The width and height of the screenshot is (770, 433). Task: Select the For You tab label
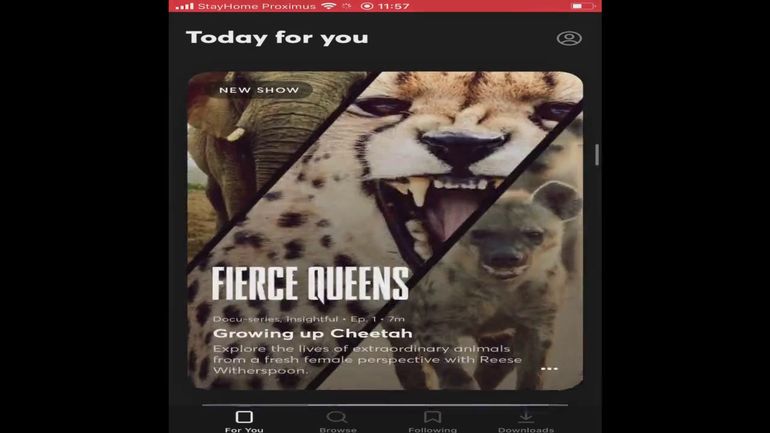[244, 430]
